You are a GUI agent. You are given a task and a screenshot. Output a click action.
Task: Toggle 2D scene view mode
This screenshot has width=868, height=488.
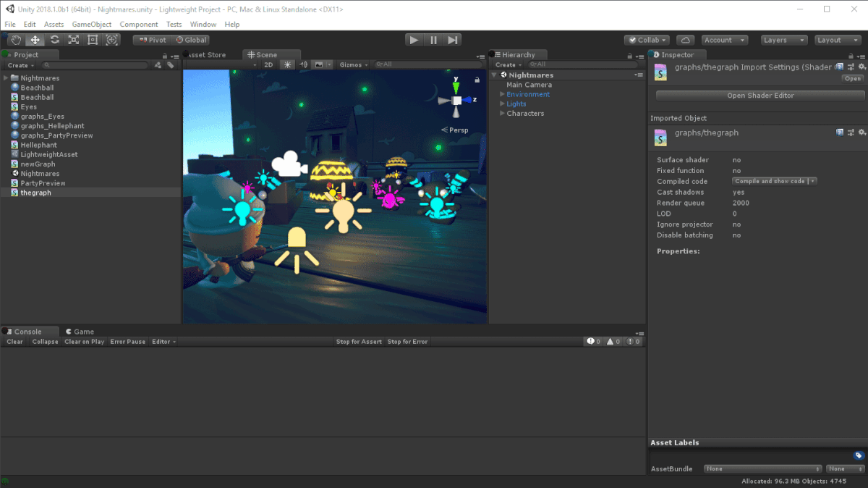pyautogui.click(x=268, y=64)
